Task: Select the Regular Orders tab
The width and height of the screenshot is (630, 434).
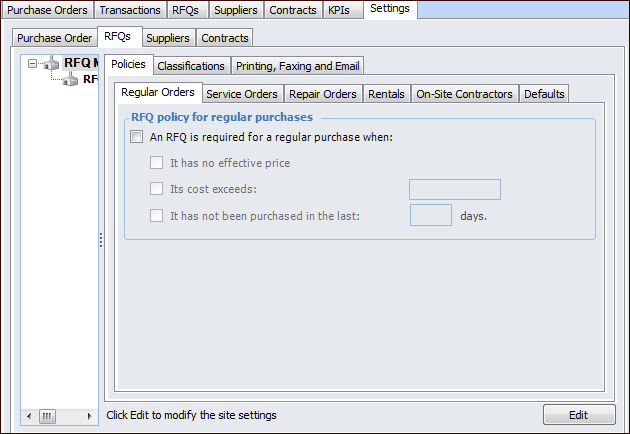Action: [158, 92]
